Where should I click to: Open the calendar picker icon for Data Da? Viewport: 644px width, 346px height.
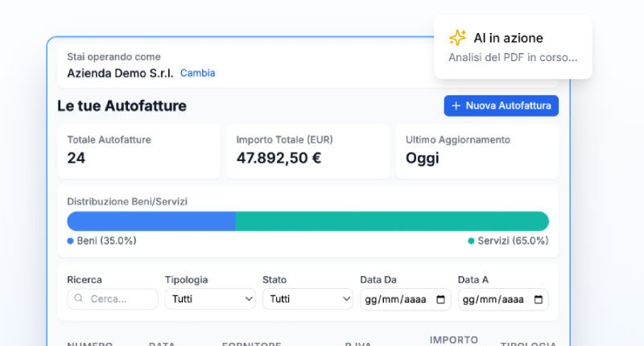tap(440, 299)
